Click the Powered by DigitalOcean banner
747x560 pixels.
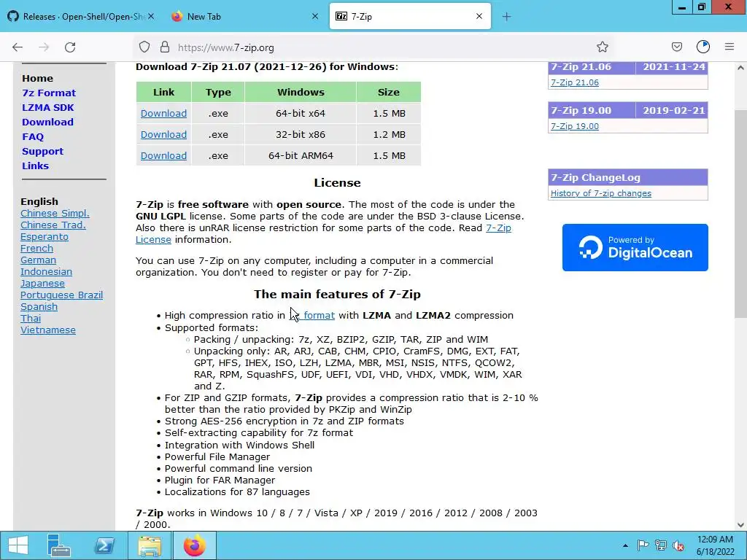point(635,248)
